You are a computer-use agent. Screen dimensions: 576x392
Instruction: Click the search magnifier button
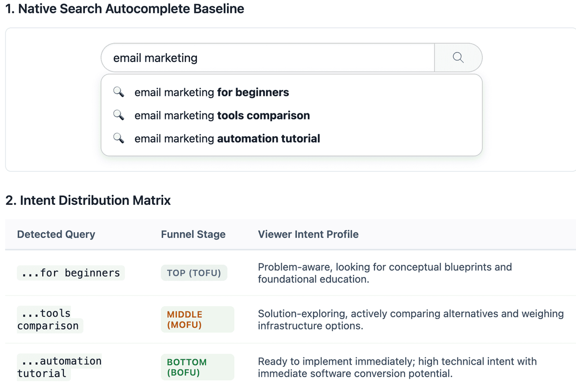pyautogui.click(x=458, y=58)
